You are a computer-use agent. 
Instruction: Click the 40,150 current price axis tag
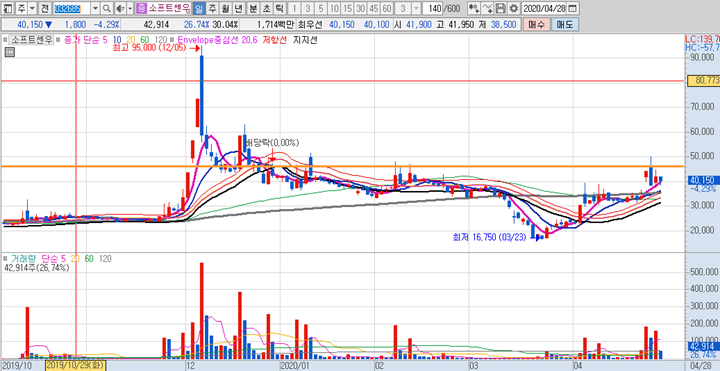(703, 180)
